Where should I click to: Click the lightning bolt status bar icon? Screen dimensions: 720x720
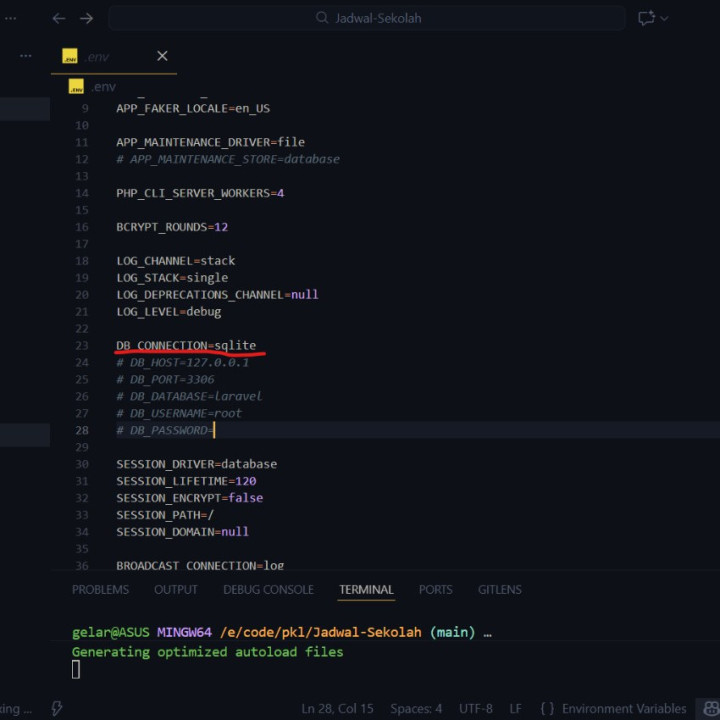tap(57, 708)
